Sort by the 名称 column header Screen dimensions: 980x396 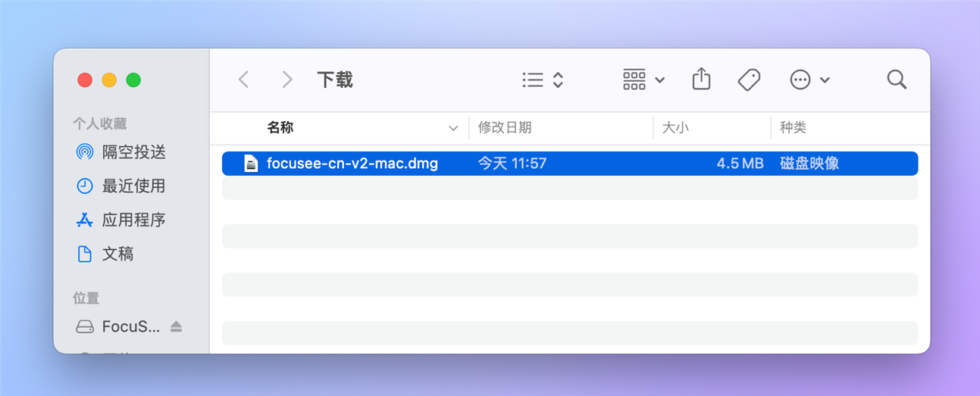click(x=280, y=128)
